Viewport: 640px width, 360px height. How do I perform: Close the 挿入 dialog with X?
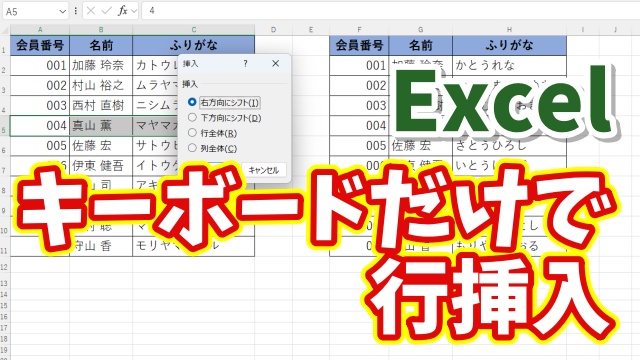coord(276,63)
